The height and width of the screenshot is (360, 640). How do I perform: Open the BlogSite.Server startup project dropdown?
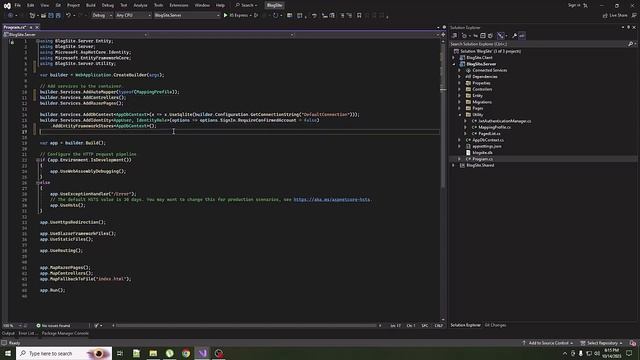[187, 15]
